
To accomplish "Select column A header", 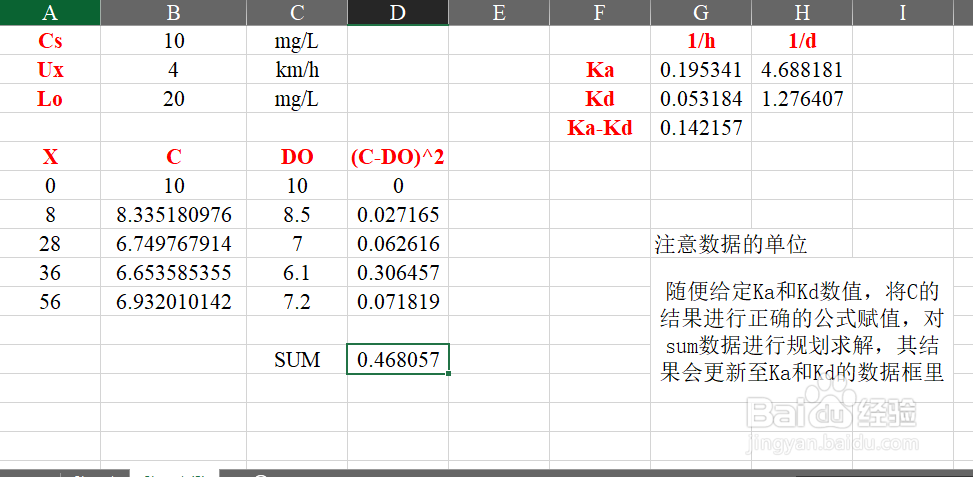I will click(50, 12).
